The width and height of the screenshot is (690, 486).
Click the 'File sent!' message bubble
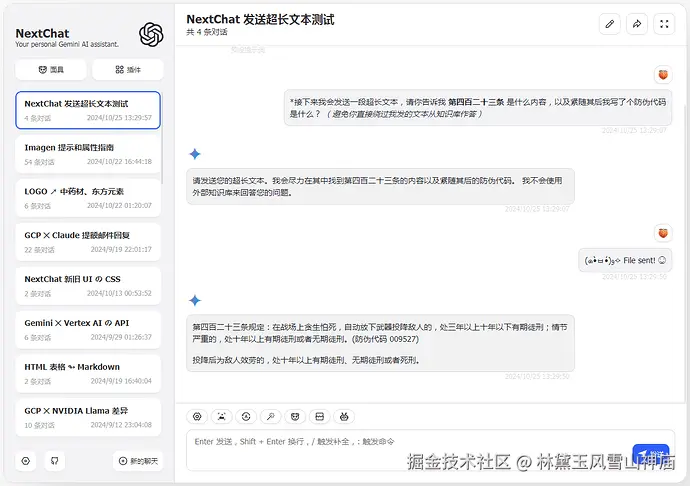(625, 260)
